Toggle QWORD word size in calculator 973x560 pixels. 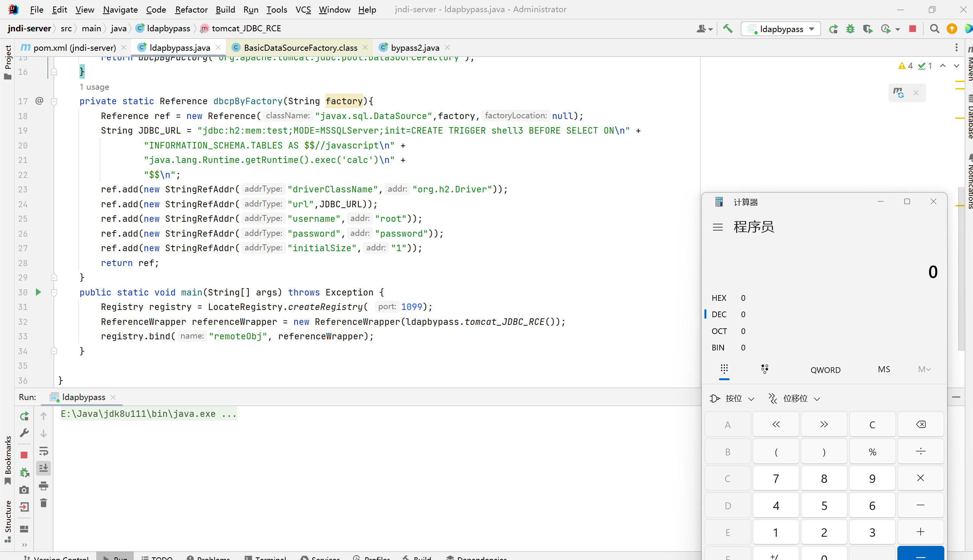pos(825,370)
